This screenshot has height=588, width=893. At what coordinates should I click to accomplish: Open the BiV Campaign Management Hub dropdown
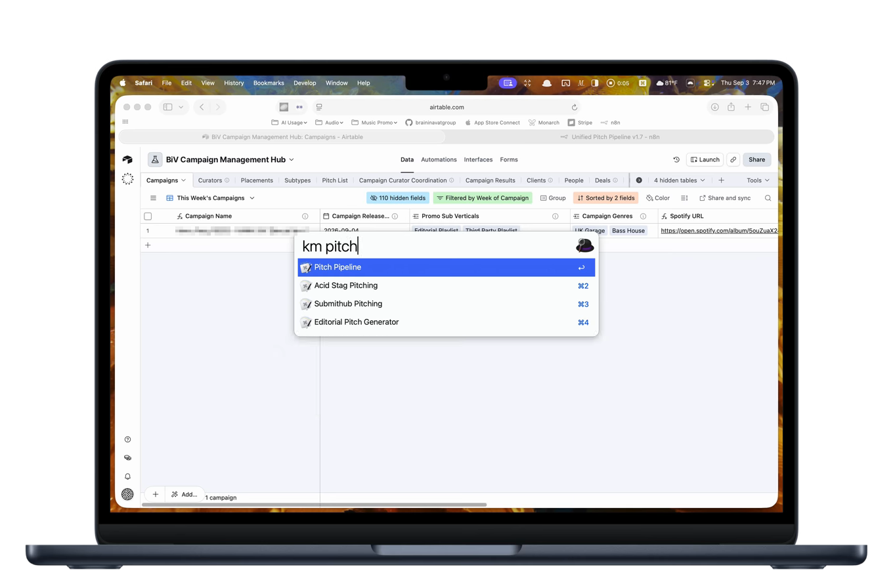click(x=230, y=159)
